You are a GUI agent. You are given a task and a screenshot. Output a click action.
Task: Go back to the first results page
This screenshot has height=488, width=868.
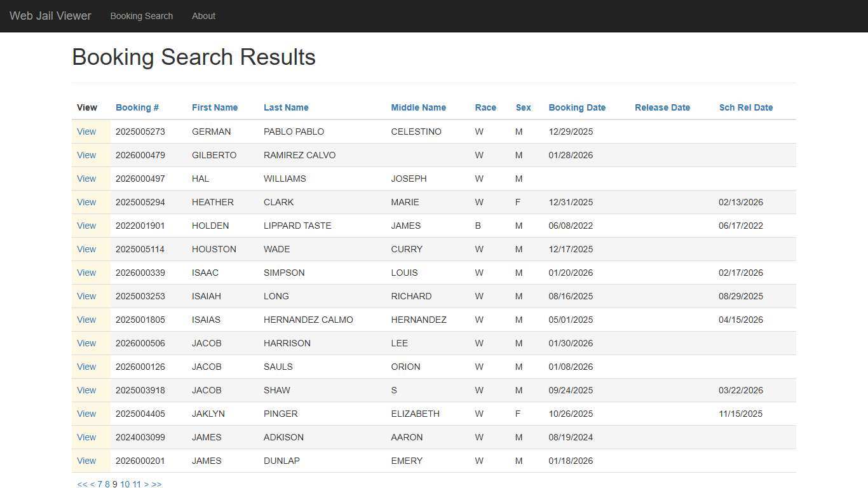[x=81, y=484]
